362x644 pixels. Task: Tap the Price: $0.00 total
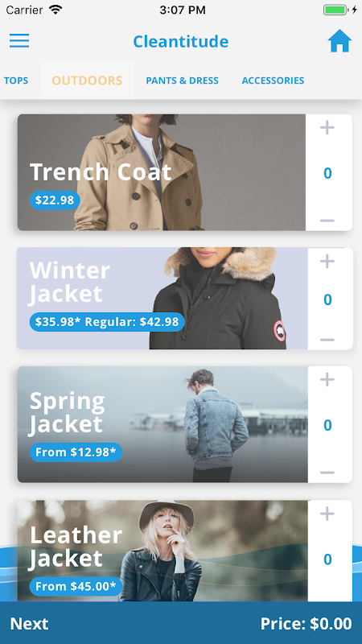click(x=306, y=624)
